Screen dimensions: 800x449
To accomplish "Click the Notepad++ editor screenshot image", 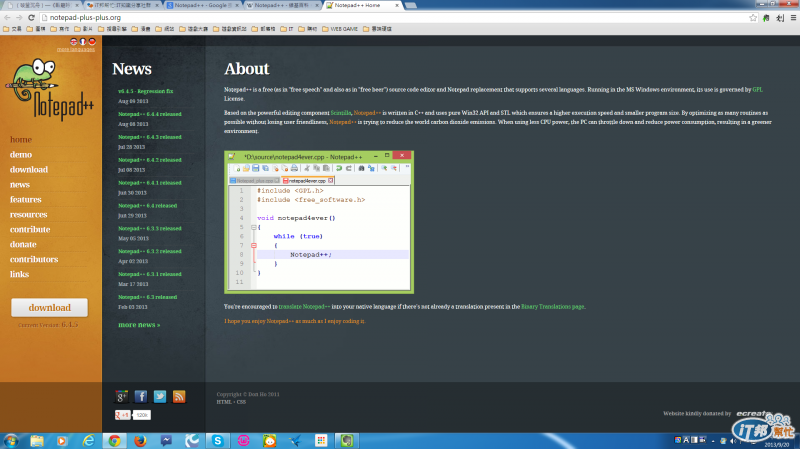I will (319, 222).
